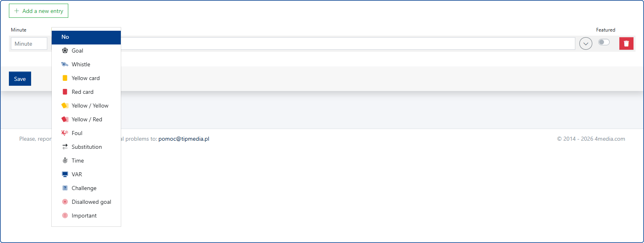The width and height of the screenshot is (644, 243).
Task: Choose Yellow / Yellow from the dropdown
Action: 90,106
